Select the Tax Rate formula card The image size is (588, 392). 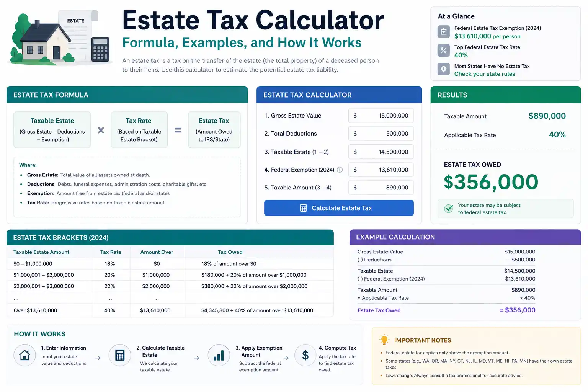click(x=139, y=130)
